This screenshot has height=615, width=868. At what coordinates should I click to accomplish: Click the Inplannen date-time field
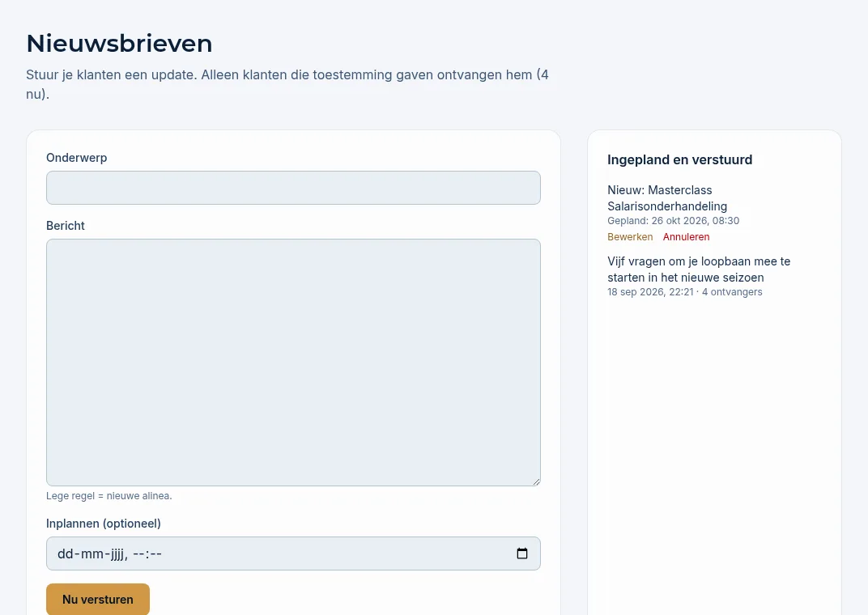click(x=293, y=553)
